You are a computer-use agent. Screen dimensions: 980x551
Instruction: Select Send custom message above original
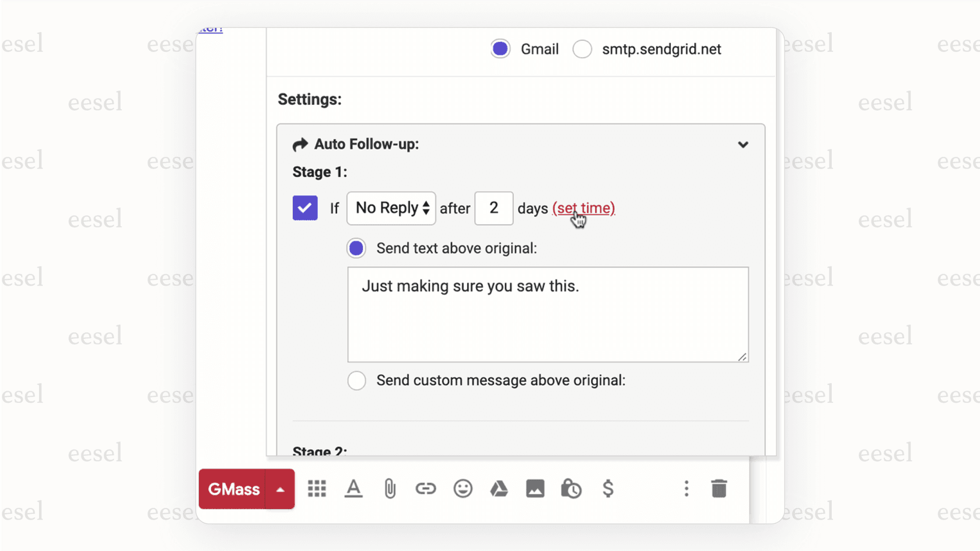(356, 380)
